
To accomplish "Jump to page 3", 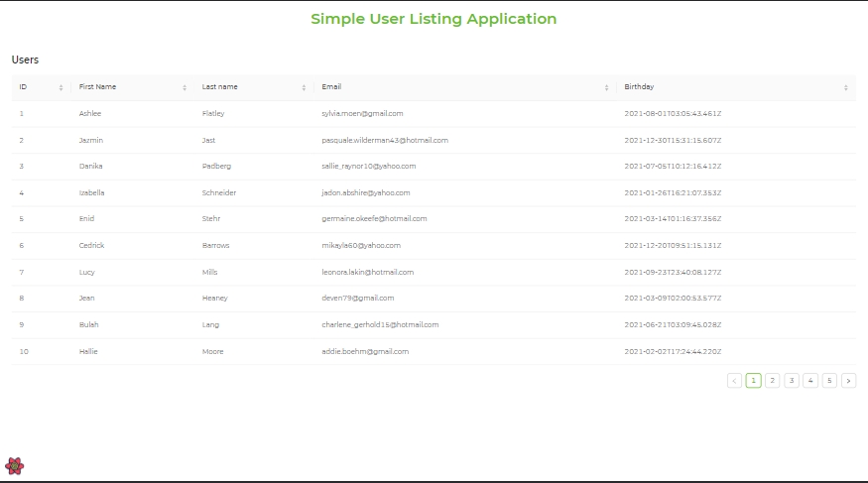I will click(x=792, y=380).
